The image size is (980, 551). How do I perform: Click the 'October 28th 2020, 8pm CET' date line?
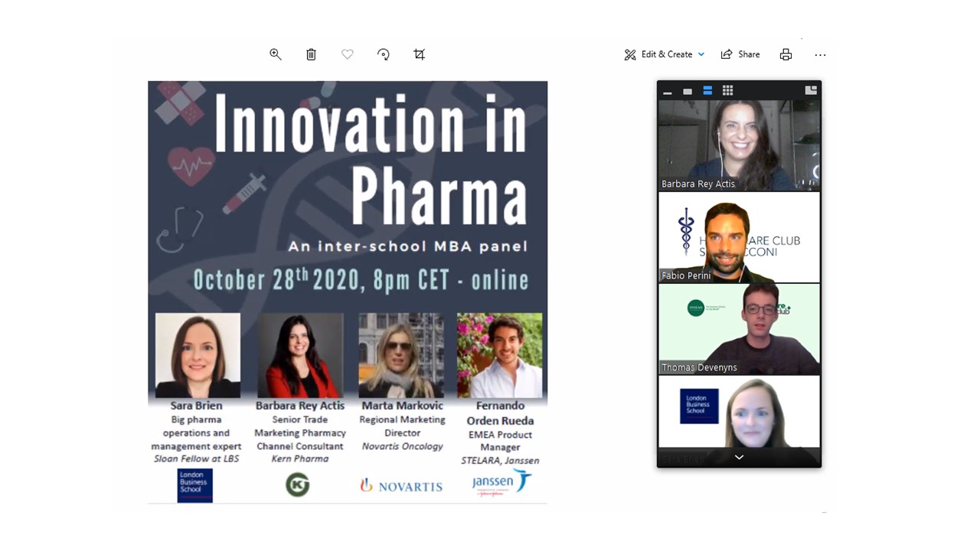coord(361,279)
